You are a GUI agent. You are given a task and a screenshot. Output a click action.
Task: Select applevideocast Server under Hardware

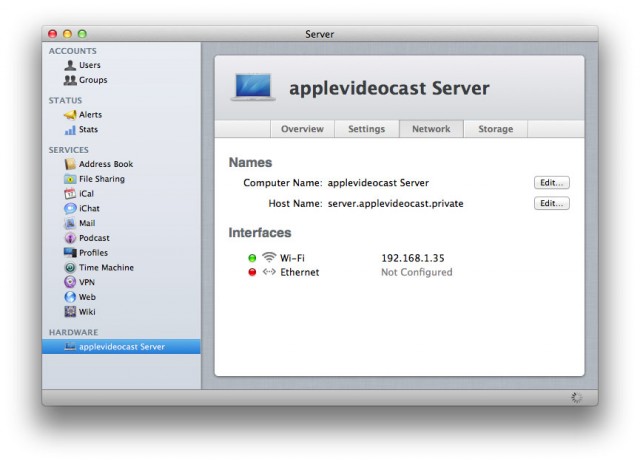point(121,346)
